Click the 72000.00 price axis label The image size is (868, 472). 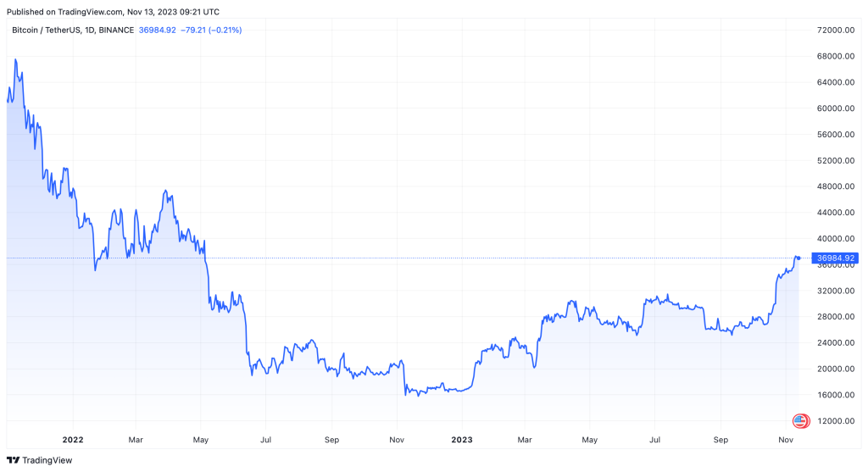point(834,31)
